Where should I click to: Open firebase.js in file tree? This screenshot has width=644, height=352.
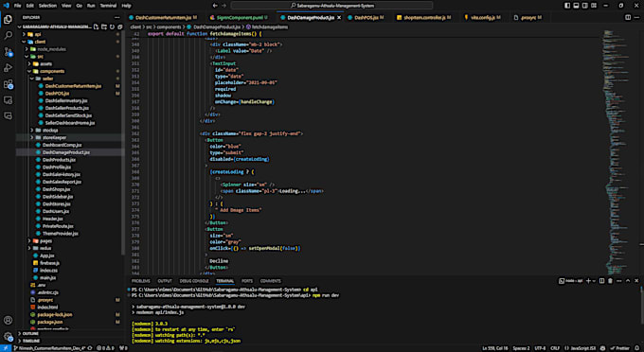[70, 263]
